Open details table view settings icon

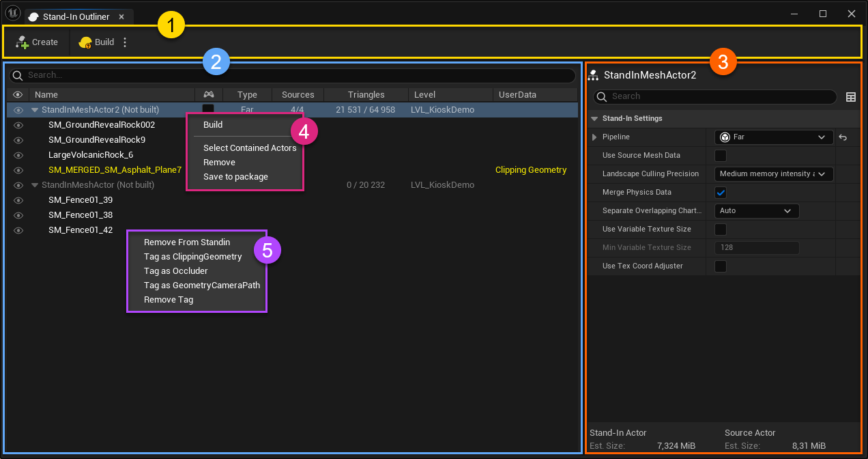851,97
